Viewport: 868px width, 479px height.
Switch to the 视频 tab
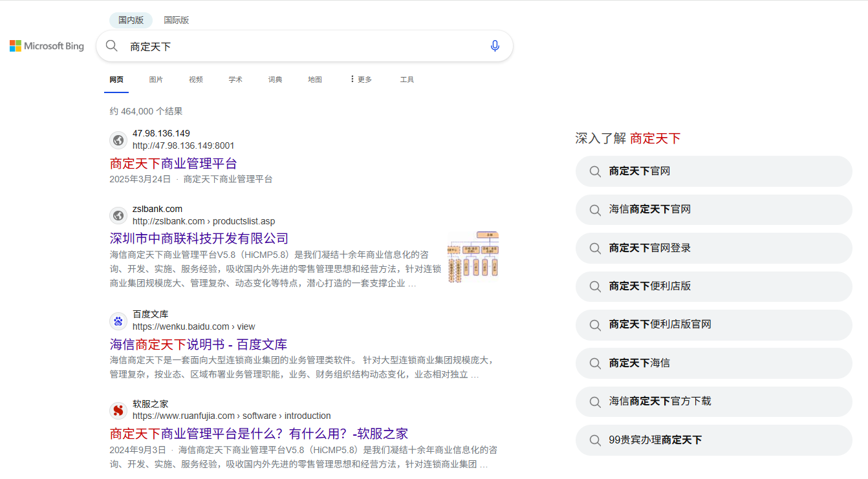click(x=195, y=79)
